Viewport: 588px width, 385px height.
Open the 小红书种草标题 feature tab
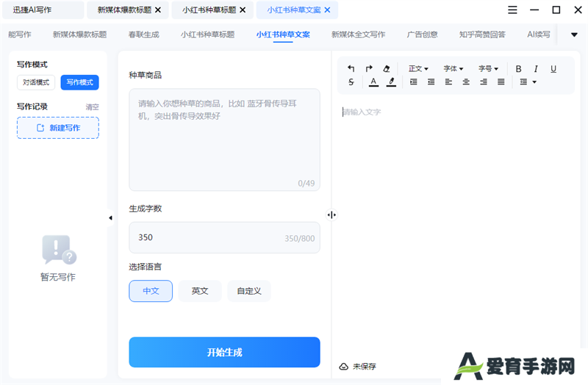(207, 35)
